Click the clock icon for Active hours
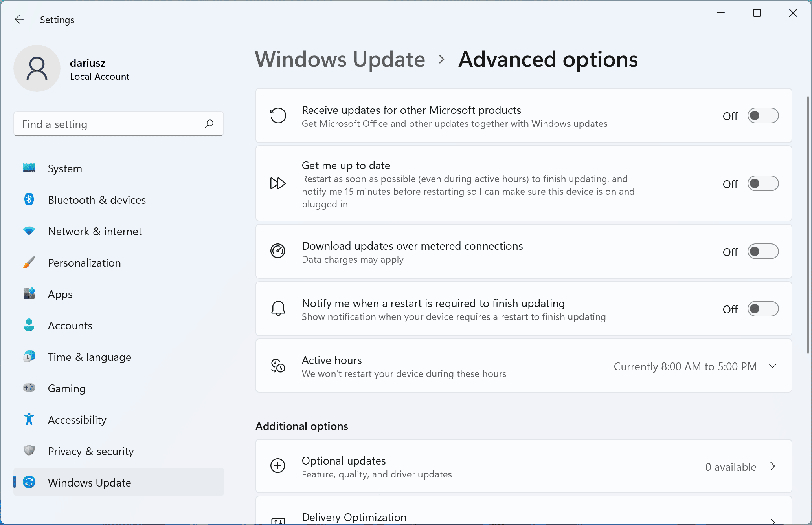The width and height of the screenshot is (812, 525). (x=278, y=366)
